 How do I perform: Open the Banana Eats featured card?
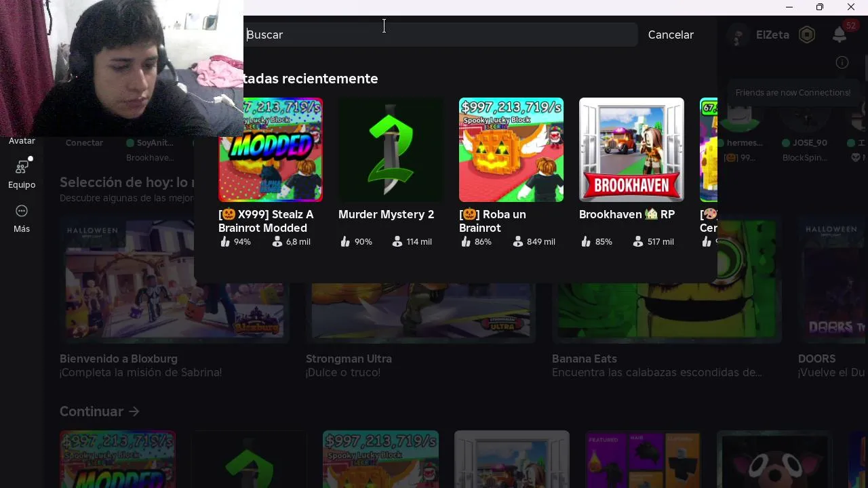[x=667, y=312]
